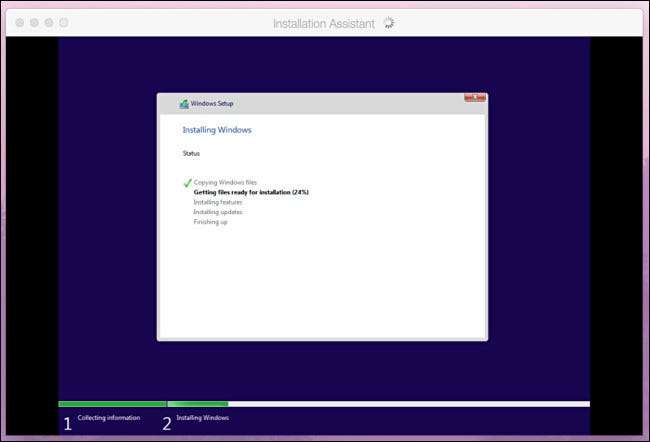Click the Windows Setup icon in dialog titlebar
The height and width of the screenshot is (442, 650).
point(184,104)
